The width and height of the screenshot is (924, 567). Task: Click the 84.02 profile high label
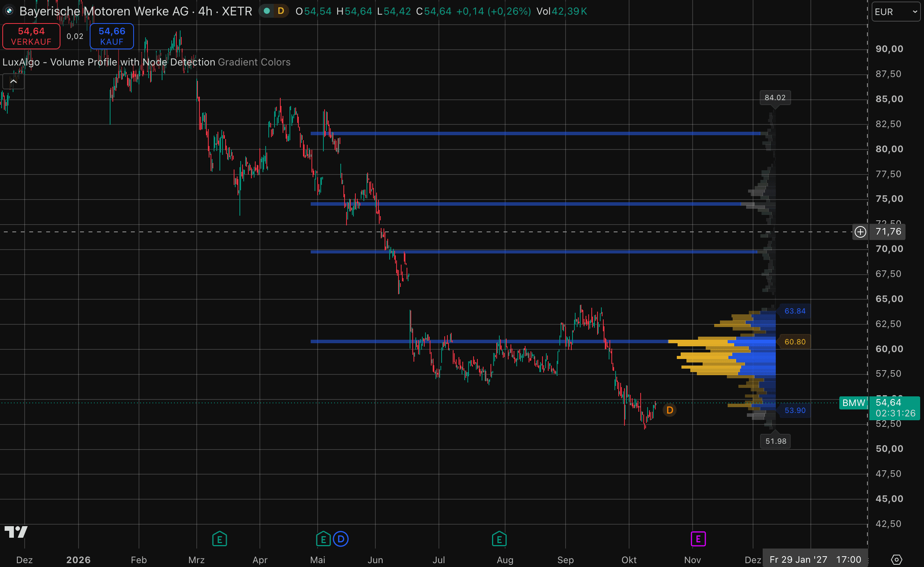tap(775, 98)
